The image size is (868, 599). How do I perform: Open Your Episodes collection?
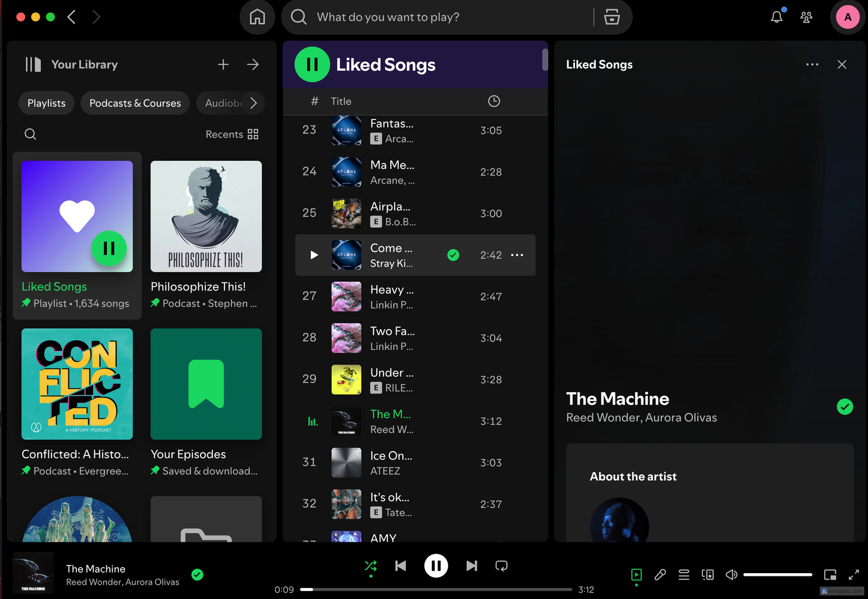pos(206,403)
